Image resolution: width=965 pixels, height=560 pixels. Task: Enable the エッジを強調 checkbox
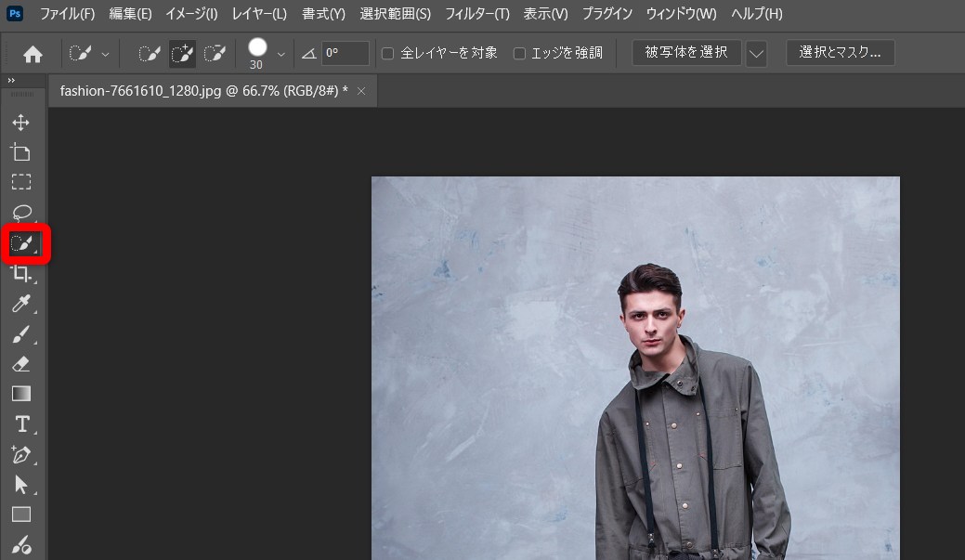coord(519,54)
